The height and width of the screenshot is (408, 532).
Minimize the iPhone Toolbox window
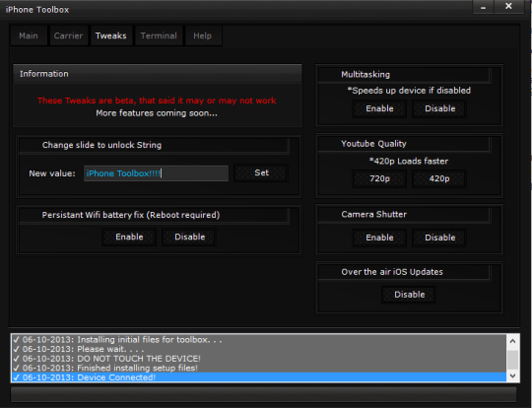click(x=483, y=7)
